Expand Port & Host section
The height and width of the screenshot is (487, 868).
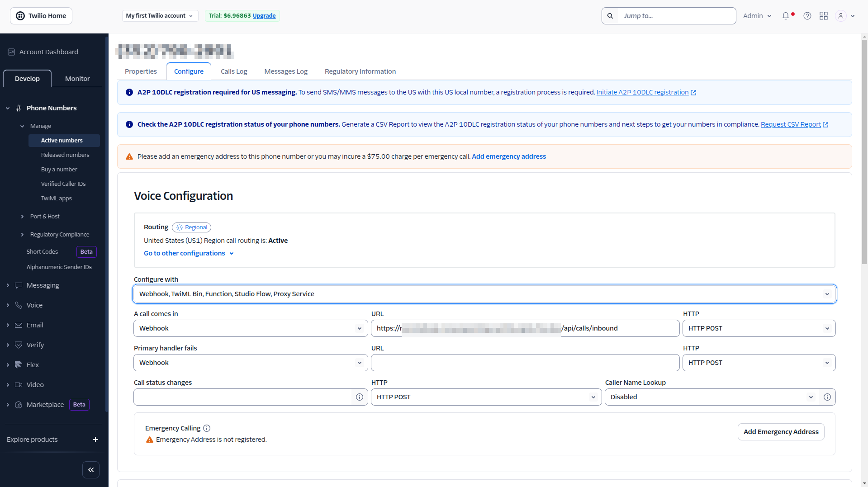[x=22, y=217]
